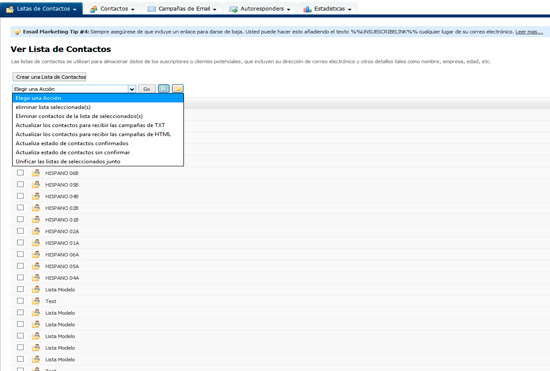The height and width of the screenshot is (371, 550).
Task: Open the Listas de Contactos tab
Action: (41, 9)
